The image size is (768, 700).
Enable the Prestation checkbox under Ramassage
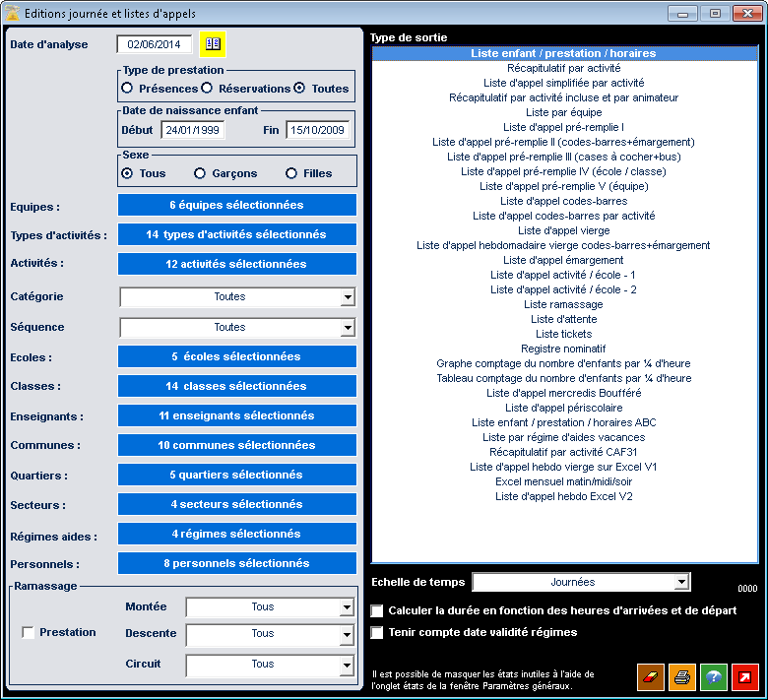point(29,632)
